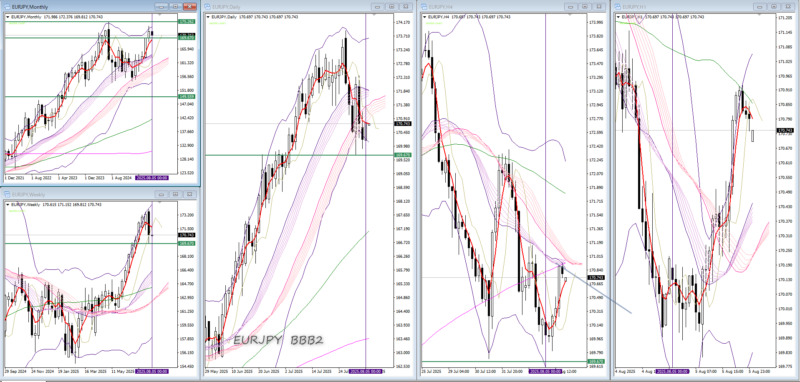Open the Weekly chart header dropdown triangle
The height and width of the screenshot is (382, 800).
(8, 205)
